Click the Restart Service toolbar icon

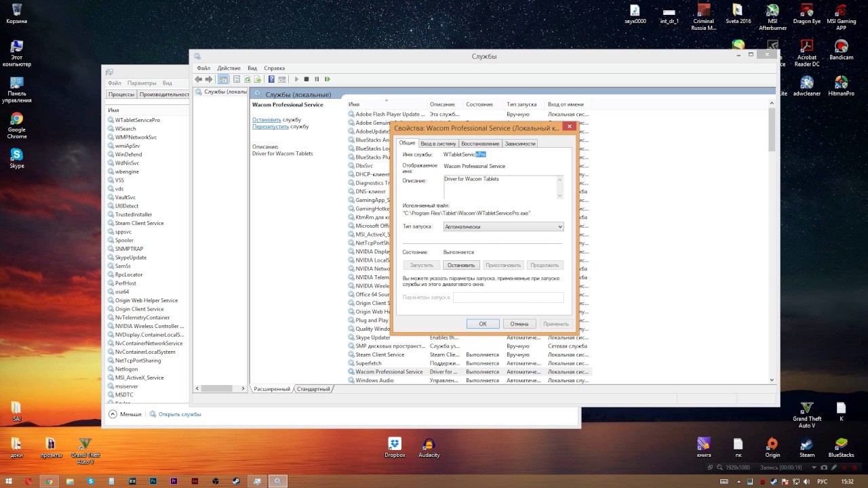point(328,79)
